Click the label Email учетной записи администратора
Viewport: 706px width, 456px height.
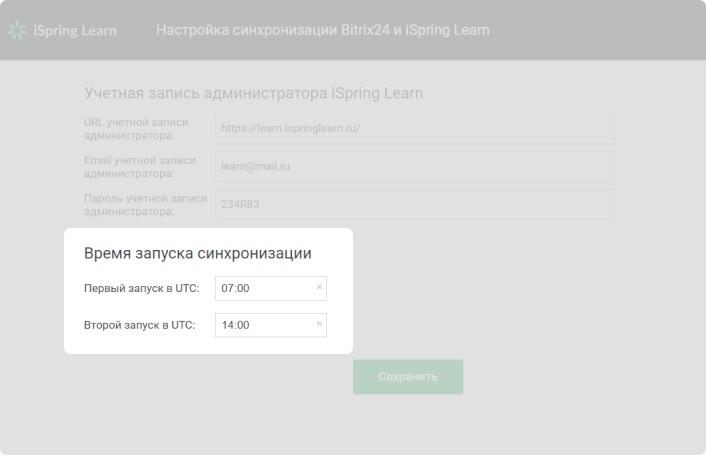point(140,167)
